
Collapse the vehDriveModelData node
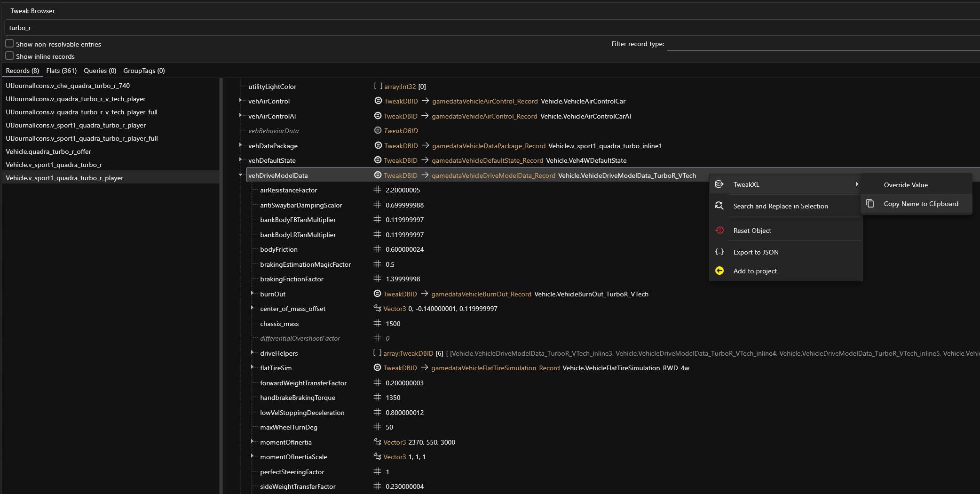tap(241, 175)
